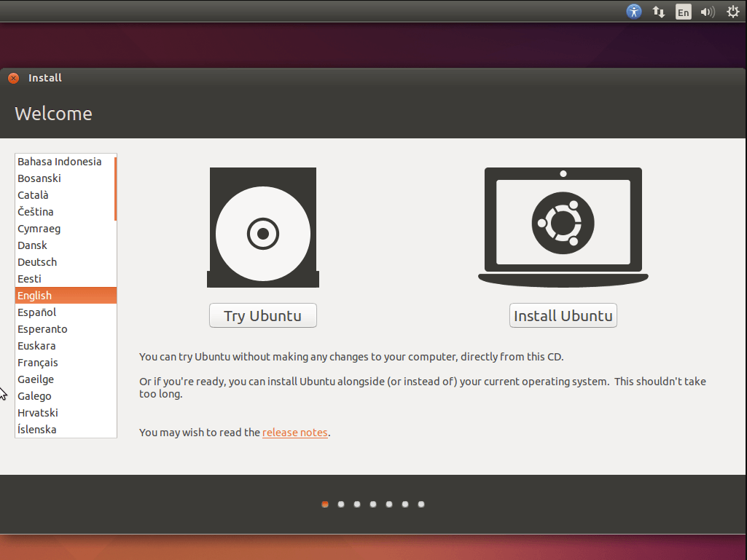The height and width of the screenshot is (560, 747).
Task: Select English in the language list
Action: [66, 295]
